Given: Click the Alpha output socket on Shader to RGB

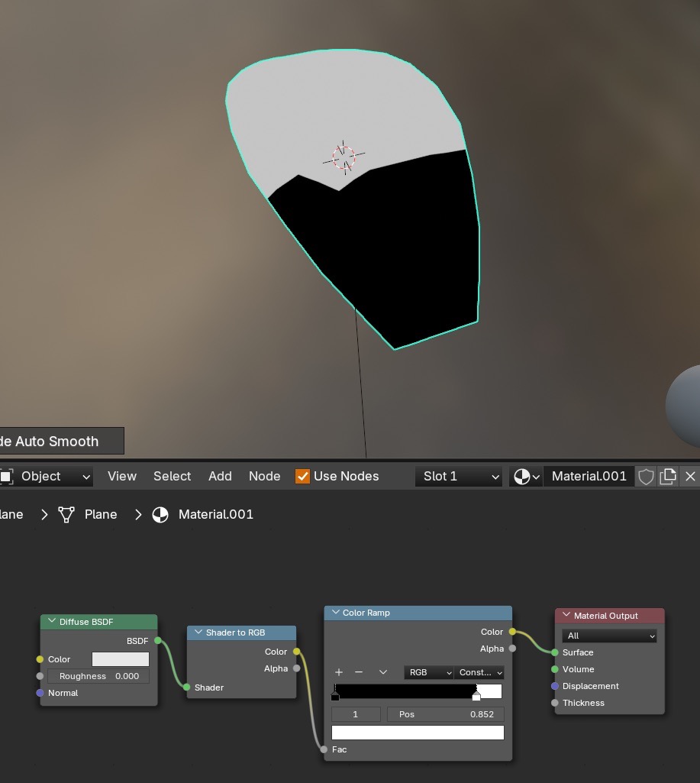Looking at the screenshot, I should point(296,668).
